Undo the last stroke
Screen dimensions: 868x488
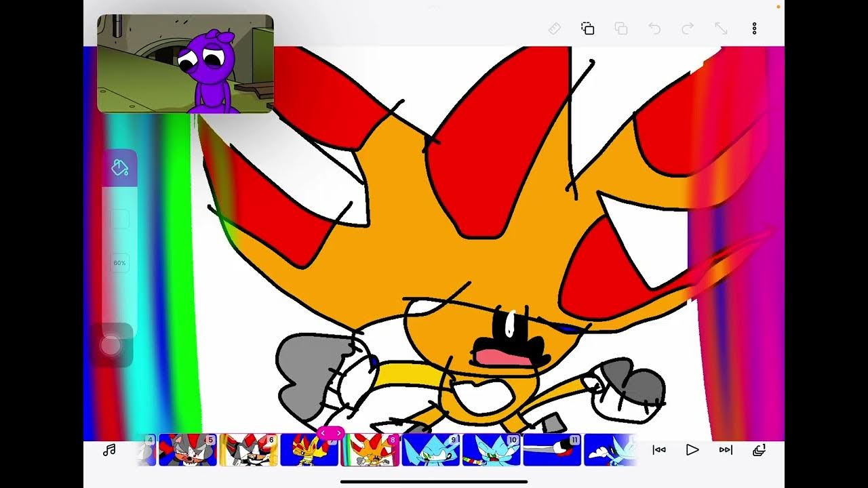(654, 28)
